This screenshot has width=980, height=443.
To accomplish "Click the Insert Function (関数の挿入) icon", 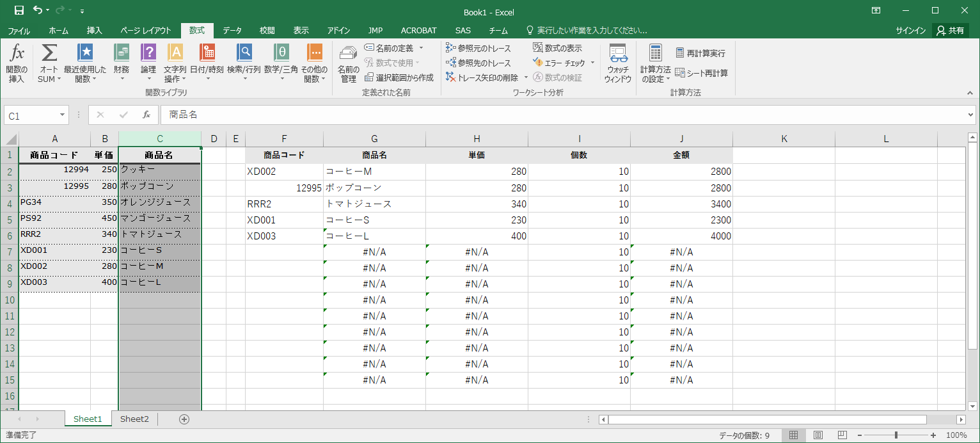I will coord(17,63).
